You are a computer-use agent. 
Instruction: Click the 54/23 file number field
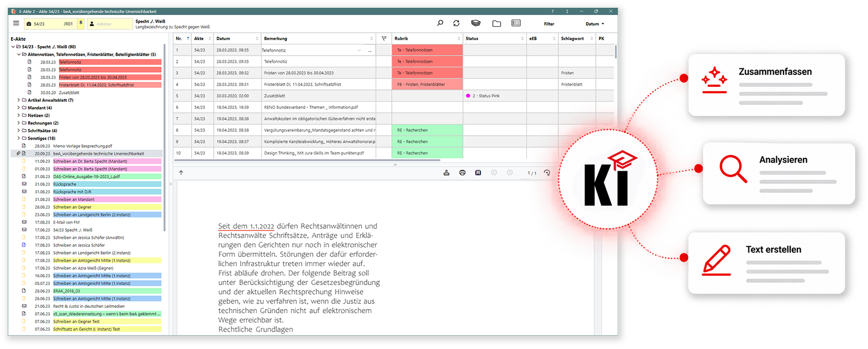(50, 24)
